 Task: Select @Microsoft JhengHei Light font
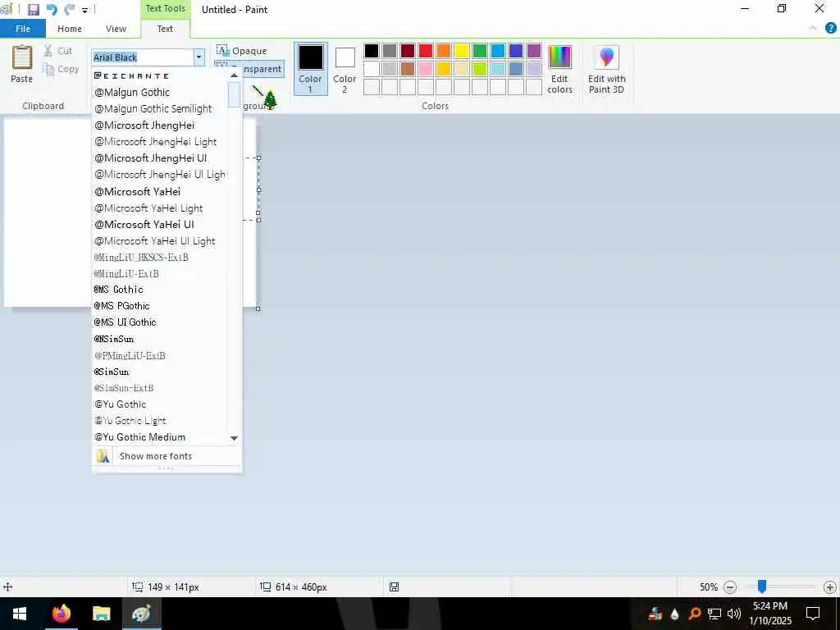(160, 141)
